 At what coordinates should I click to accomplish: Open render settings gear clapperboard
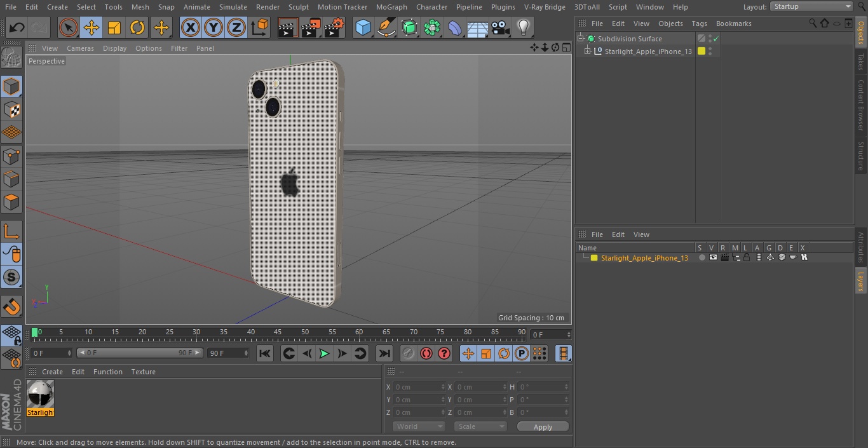click(334, 27)
